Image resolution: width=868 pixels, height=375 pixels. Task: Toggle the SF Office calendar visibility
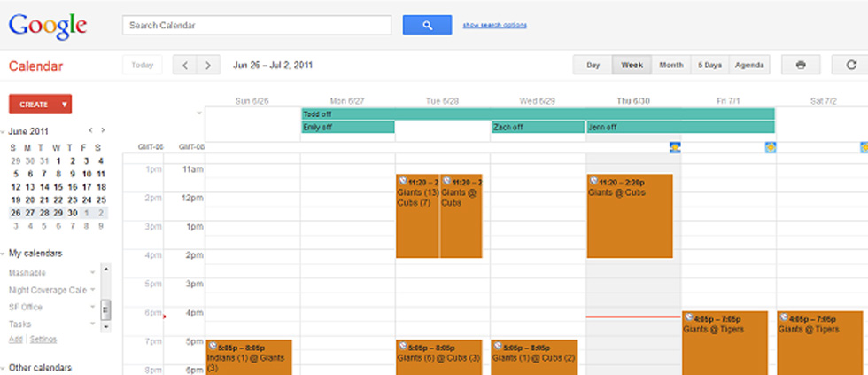[26, 307]
